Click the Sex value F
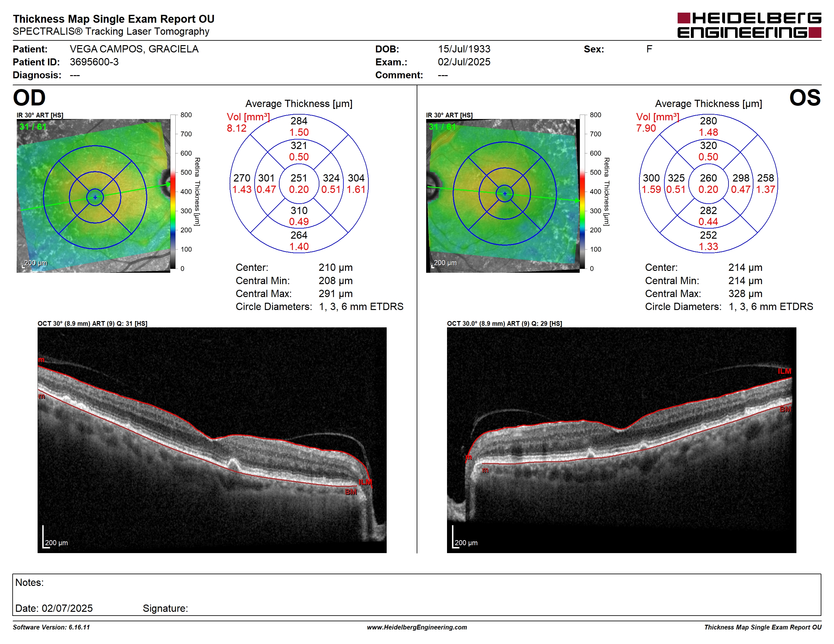 pyautogui.click(x=649, y=49)
